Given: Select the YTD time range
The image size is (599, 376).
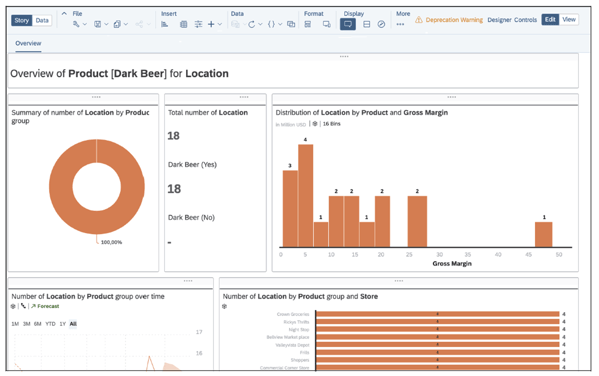Looking at the screenshot, I should click(50, 324).
